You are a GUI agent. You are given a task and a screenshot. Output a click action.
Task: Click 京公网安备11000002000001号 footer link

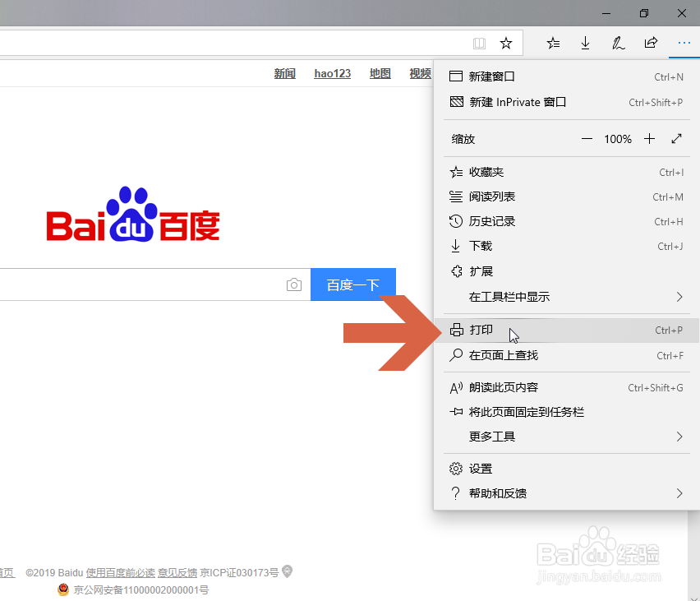[x=141, y=590]
